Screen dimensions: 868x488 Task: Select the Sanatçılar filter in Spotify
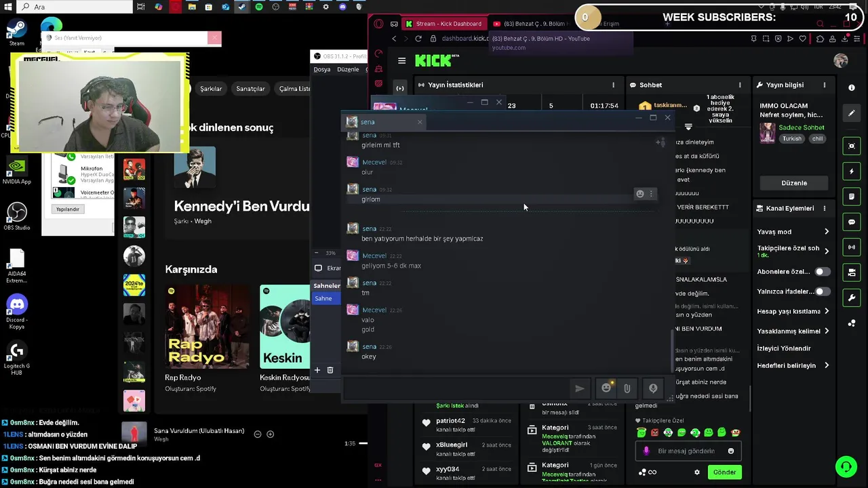(x=250, y=89)
